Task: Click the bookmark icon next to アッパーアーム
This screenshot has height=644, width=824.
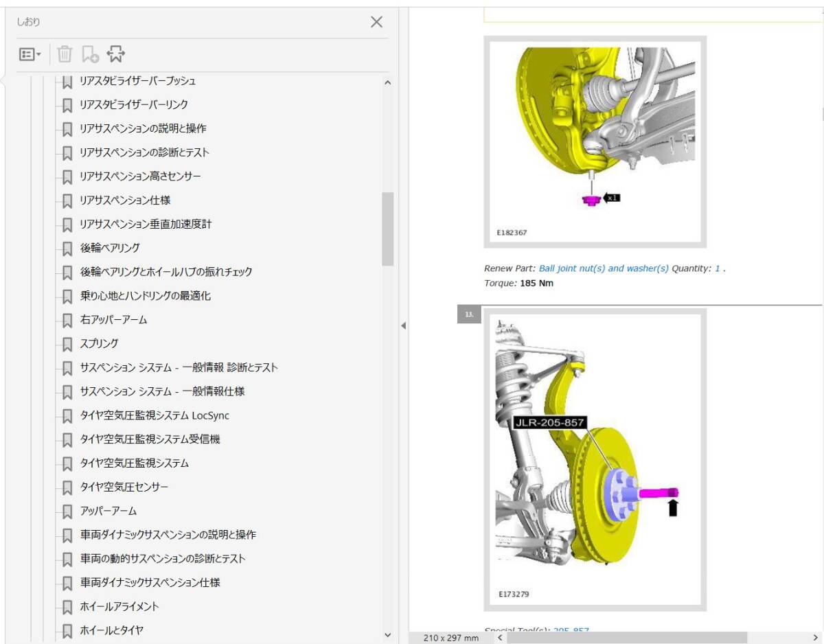Action: click(66, 511)
